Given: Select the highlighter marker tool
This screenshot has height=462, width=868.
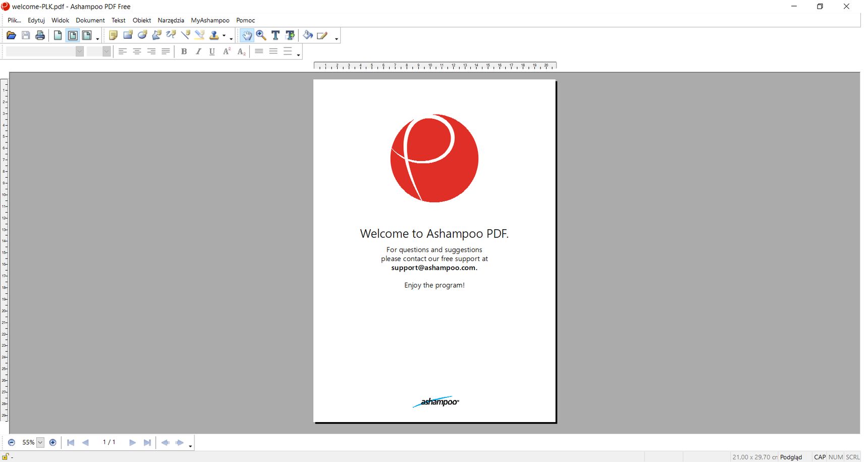Looking at the screenshot, I should (200, 35).
